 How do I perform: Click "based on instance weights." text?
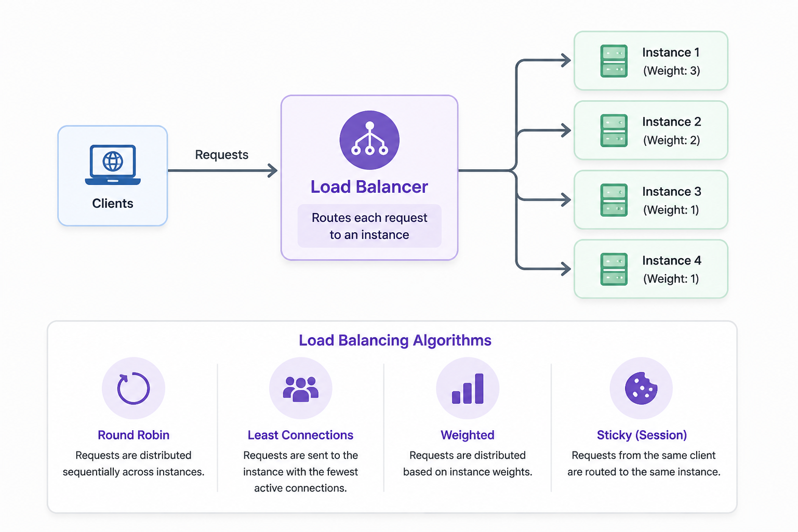[x=468, y=472]
